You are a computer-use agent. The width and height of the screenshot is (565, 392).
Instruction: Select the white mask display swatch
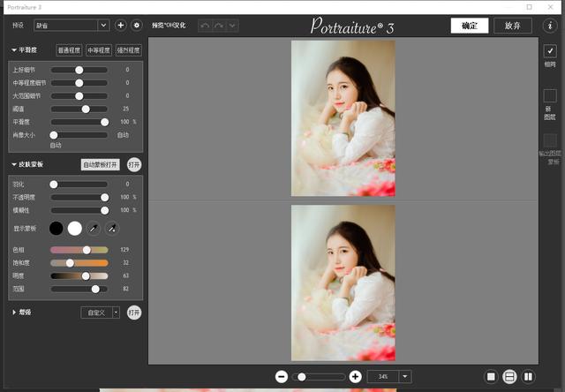point(75,229)
